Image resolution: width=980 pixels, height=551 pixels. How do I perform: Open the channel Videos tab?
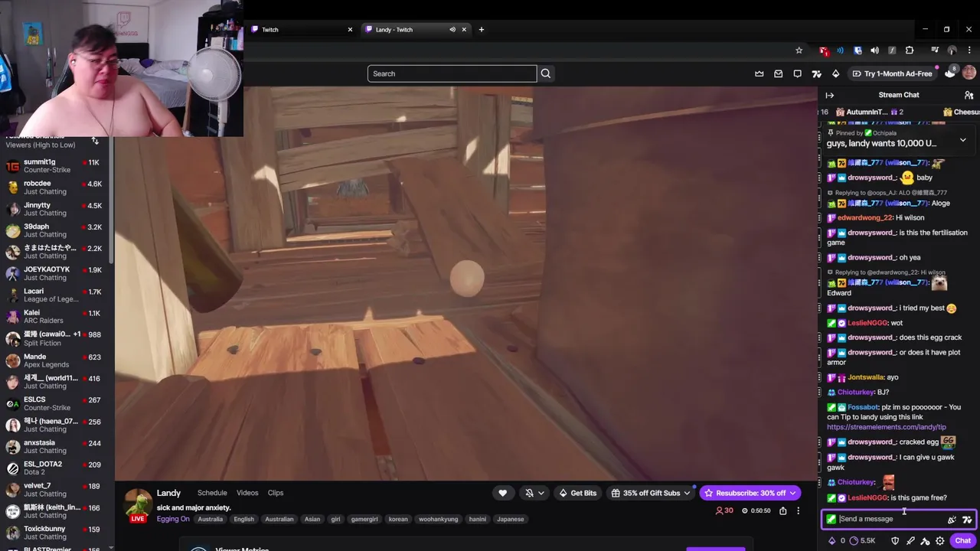[x=247, y=493]
